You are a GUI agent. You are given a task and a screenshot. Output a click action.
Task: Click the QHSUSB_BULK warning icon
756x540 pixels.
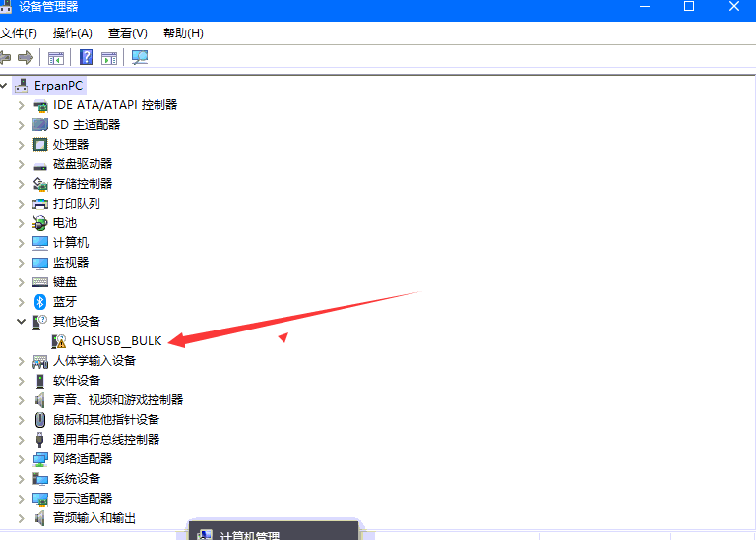pyautogui.click(x=59, y=341)
